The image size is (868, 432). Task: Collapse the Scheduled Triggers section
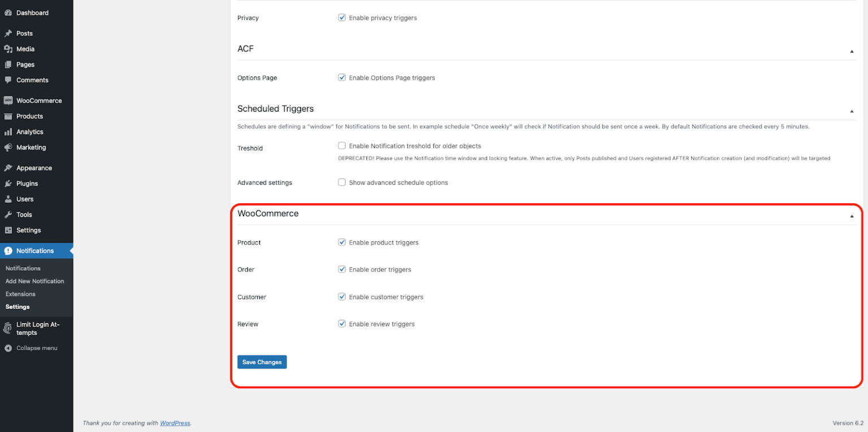pos(851,111)
